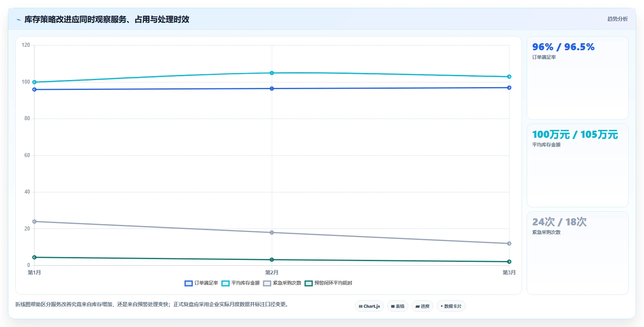The height and width of the screenshot is (327, 644).
Task: Click the trend icon beside the chart title
Action: (x=18, y=20)
